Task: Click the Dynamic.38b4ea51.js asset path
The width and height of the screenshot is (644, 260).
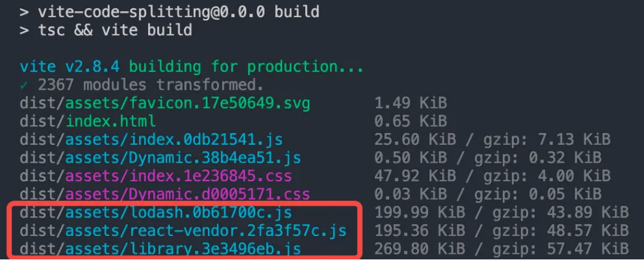Action: tap(160, 158)
